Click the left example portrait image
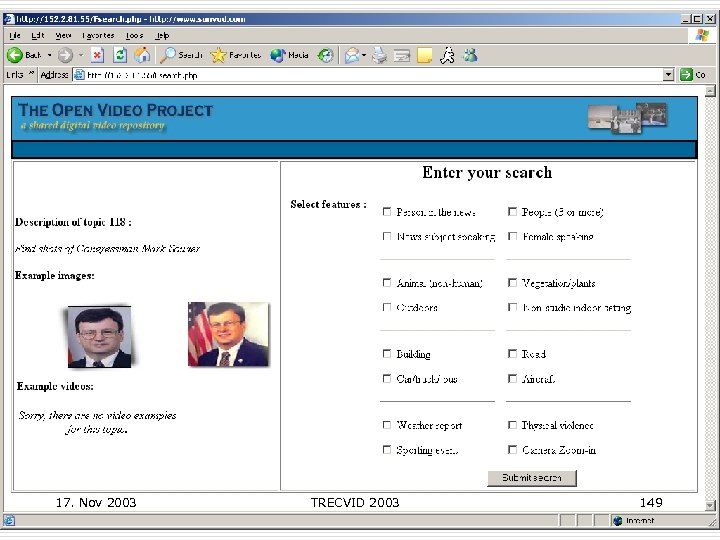720x540 pixels. (99, 337)
